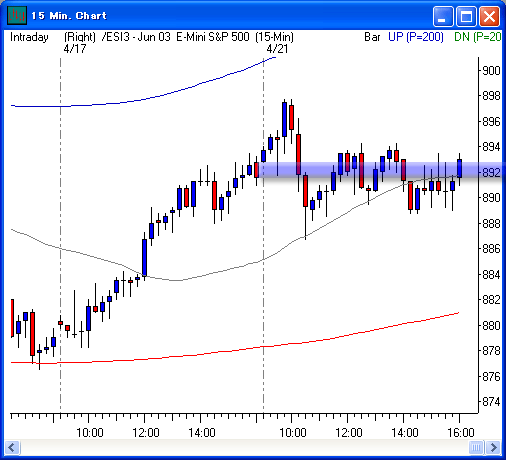This screenshot has width=506, height=460.
Task: Click the scroll right arrow button
Action: click(494, 447)
